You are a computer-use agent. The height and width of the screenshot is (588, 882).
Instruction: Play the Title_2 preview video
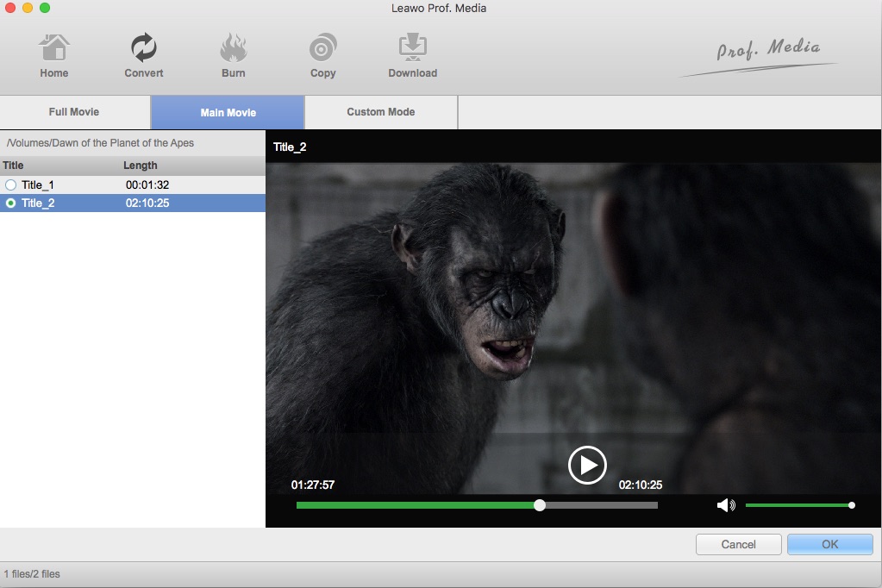(x=587, y=466)
